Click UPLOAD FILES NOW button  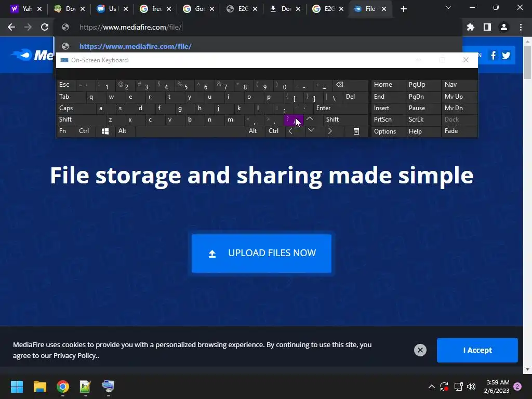click(x=262, y=254)
